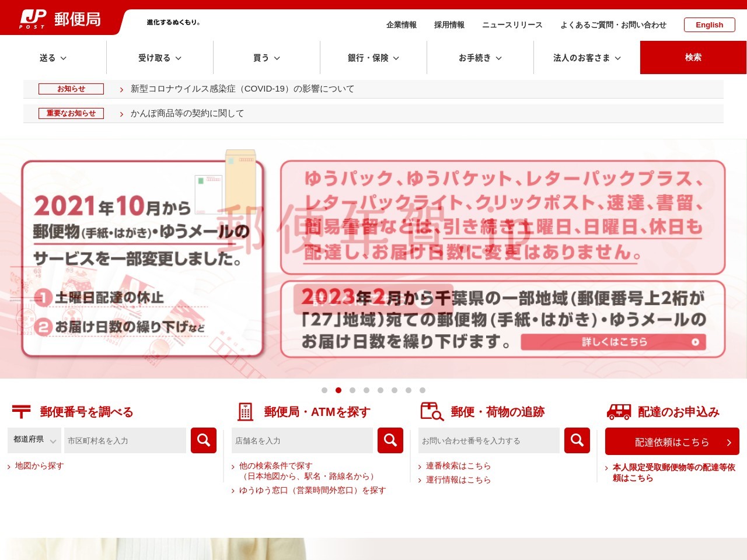Viewport: 747px width, 560px height.
Task: Open the COVID-19 影響について notice
Action: coord(242,89)
